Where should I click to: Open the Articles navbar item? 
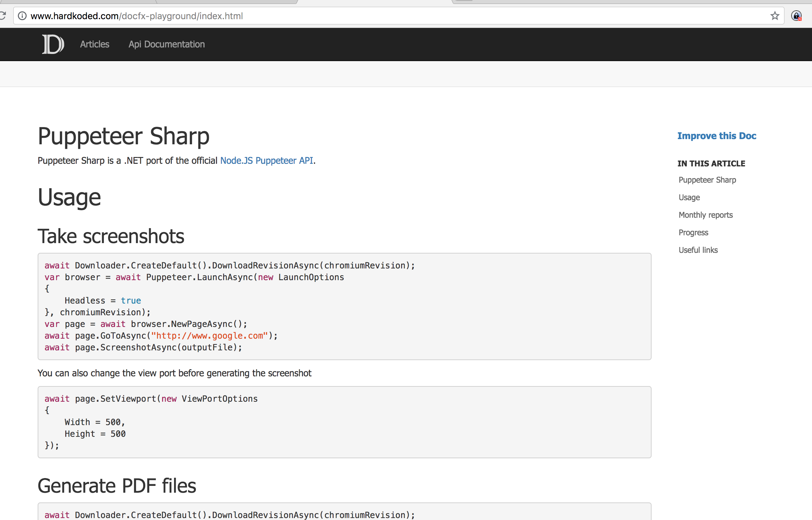95,44
